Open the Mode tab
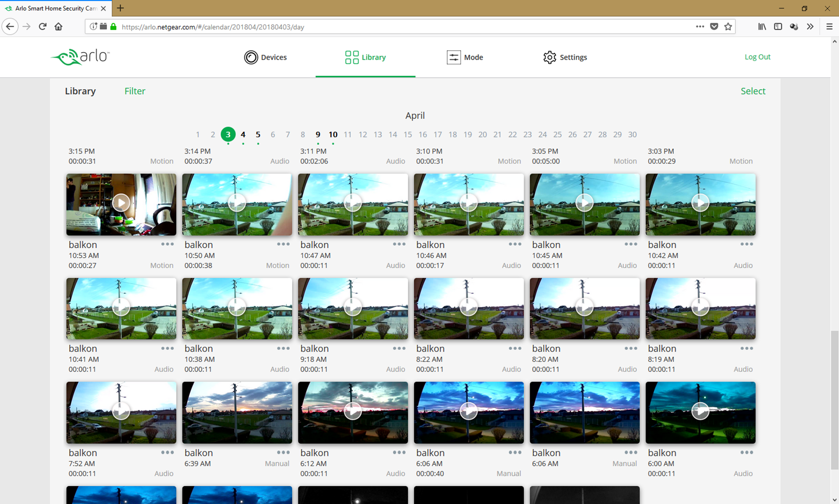 465,57
